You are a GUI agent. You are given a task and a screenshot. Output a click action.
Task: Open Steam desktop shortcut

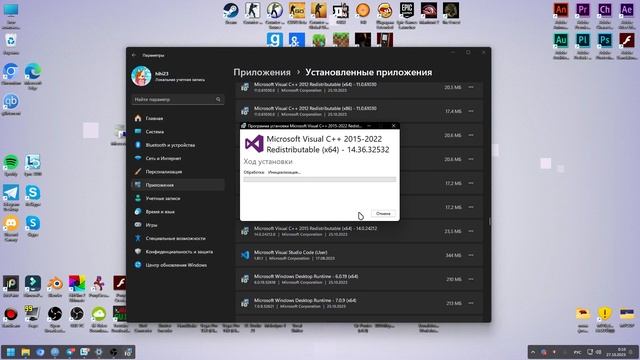pyautogui.click(x=231, y=13)
